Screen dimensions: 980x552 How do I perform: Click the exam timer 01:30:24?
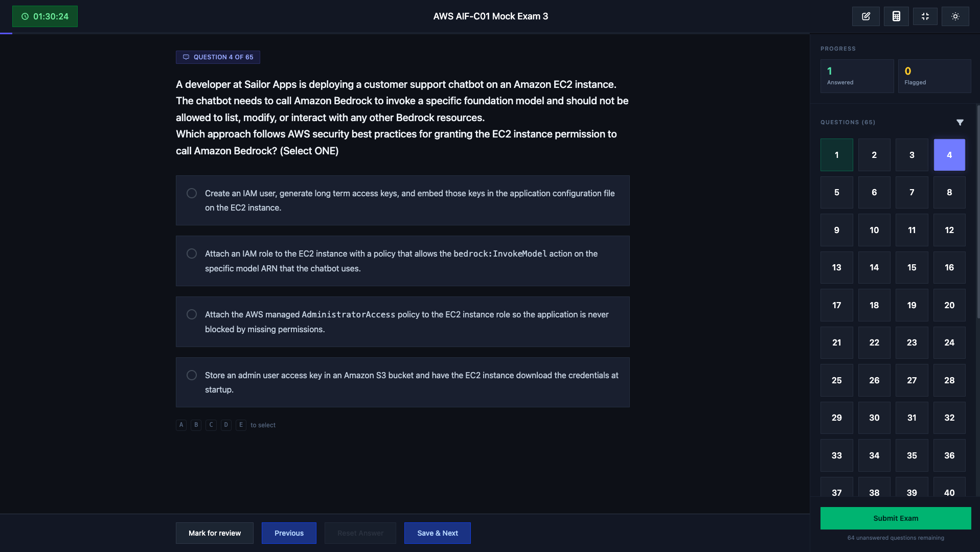click(45, 16)
